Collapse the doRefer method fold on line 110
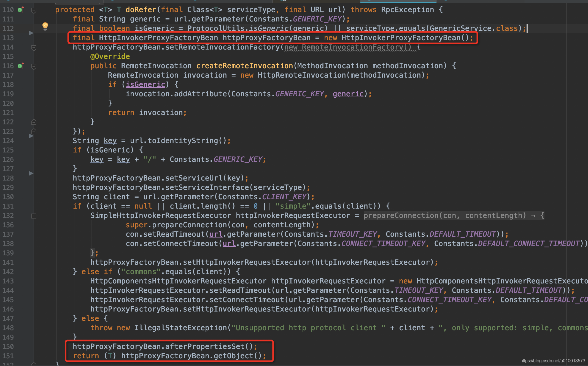The image size is (588, 366). [x=34, y=10]
